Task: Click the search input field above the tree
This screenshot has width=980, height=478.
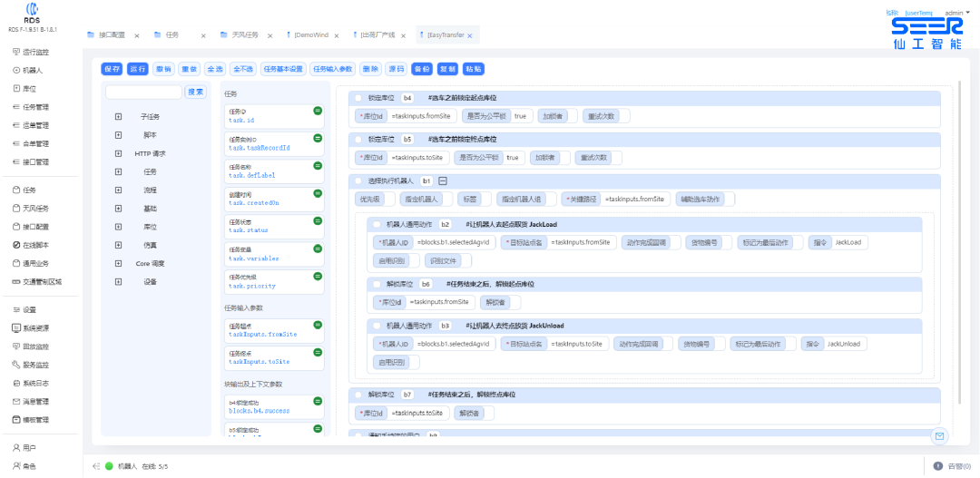Action: 143,92
